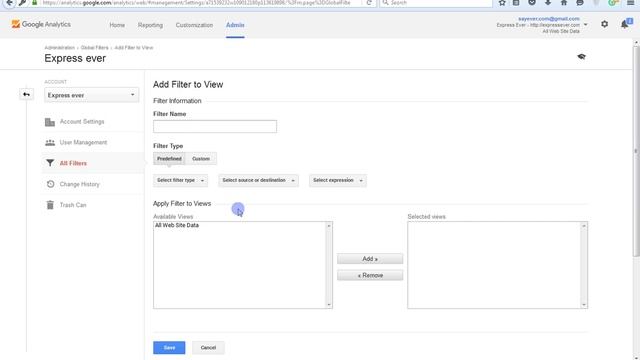Click the browser search box

pyautogui.click(x=436, y=3)
